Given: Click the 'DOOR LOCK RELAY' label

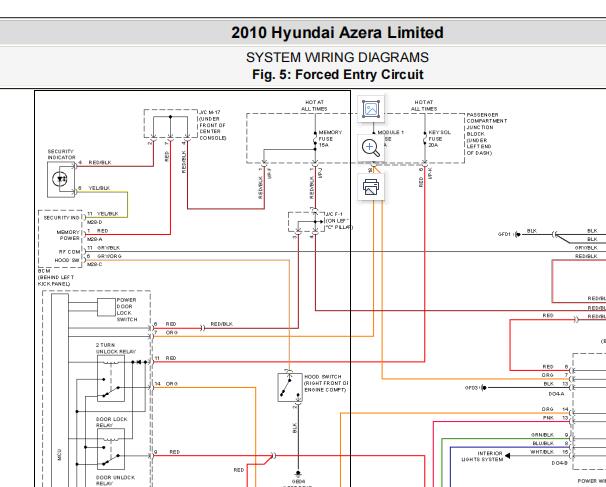Looking at the screenshot, I should tap(111, 422).
